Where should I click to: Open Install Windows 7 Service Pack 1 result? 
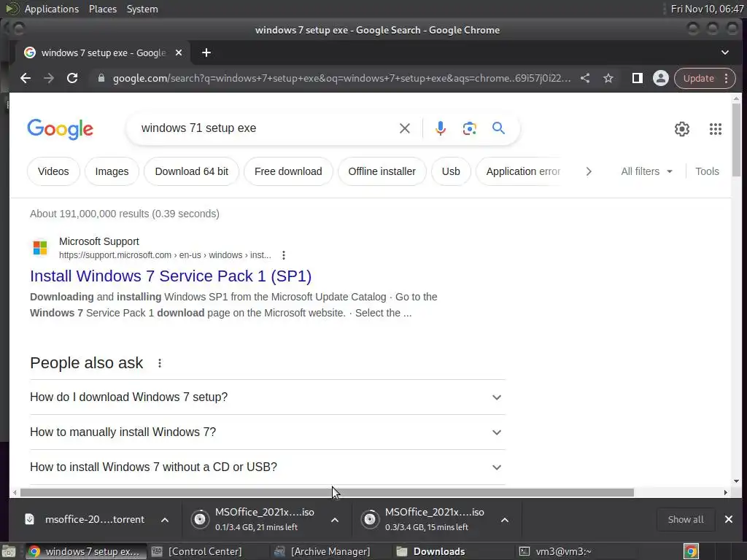171,276
